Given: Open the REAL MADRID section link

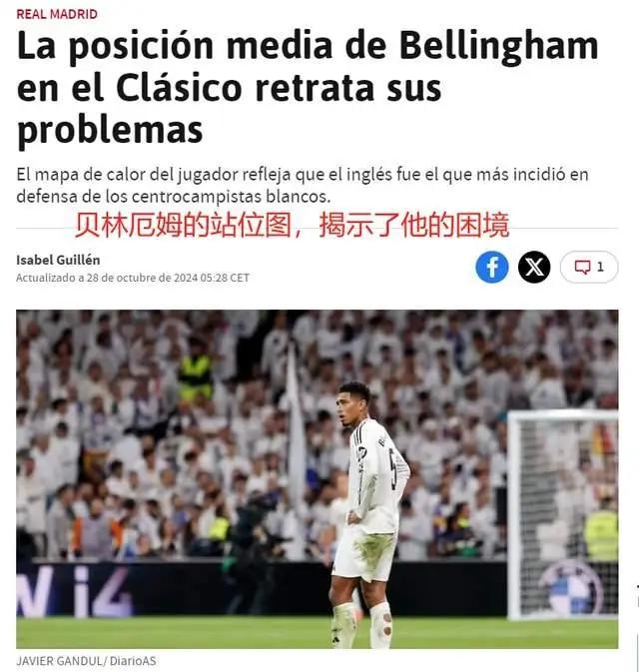Looking at the screenshot, I should click(57, 14).
